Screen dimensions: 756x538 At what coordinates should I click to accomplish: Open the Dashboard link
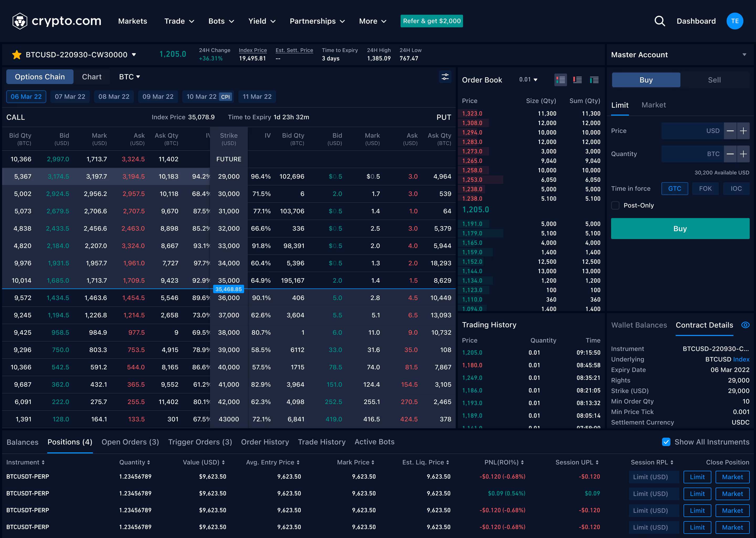(696, 21)
